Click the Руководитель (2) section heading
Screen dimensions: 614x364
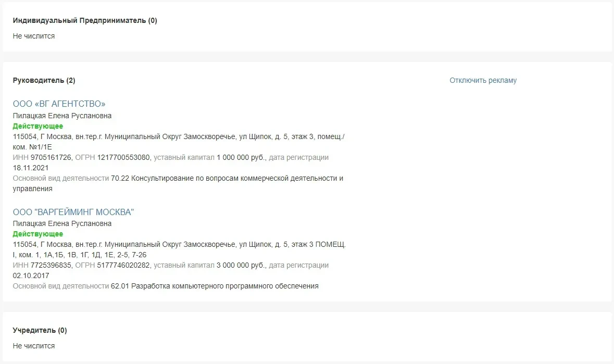(44, 81)
